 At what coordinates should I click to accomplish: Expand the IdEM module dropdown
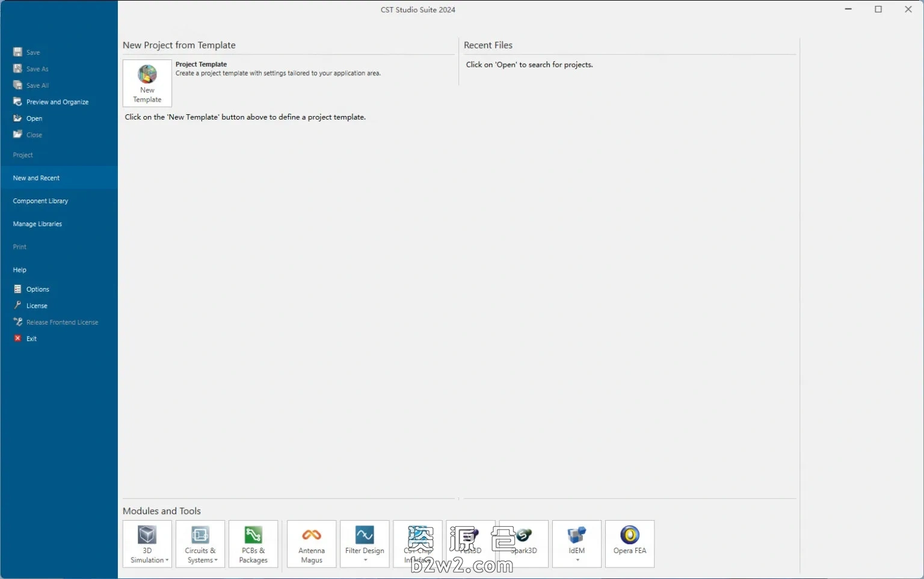[577, 560]
